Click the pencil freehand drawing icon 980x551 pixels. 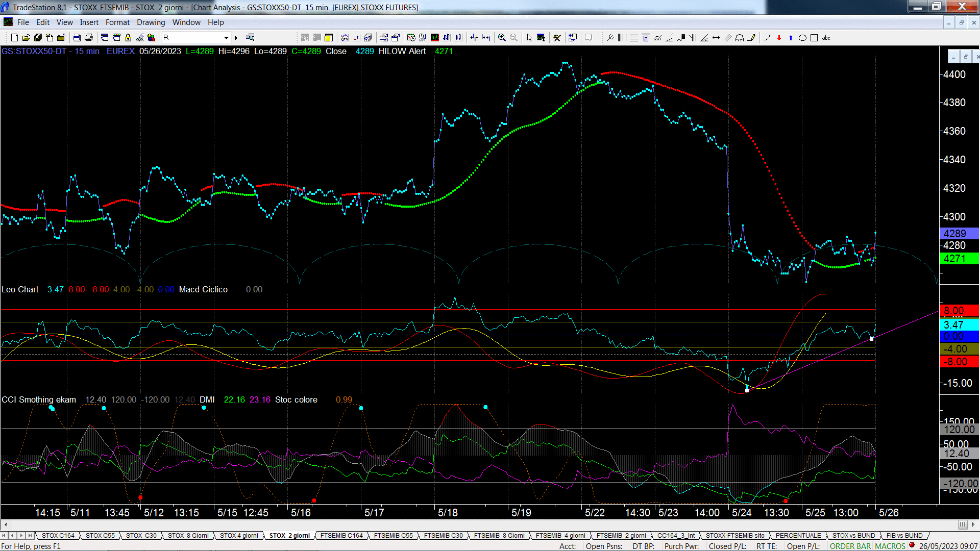[x=751, y=37]
